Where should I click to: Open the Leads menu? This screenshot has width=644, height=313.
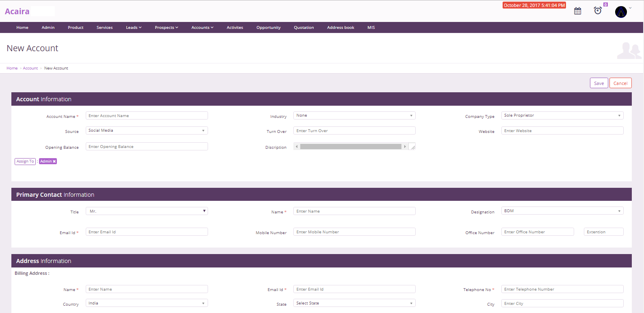click(x=133, y=28)
